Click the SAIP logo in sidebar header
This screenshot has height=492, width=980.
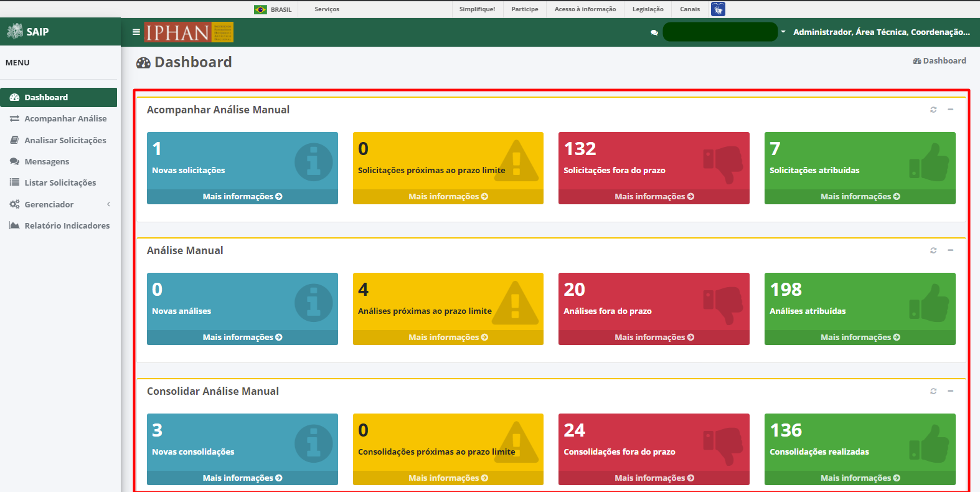pos(27,32)
